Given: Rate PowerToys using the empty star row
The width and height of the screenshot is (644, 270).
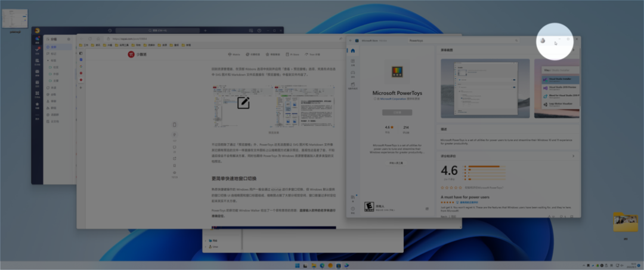Looking at the screenshot, I should click(451, 188).
